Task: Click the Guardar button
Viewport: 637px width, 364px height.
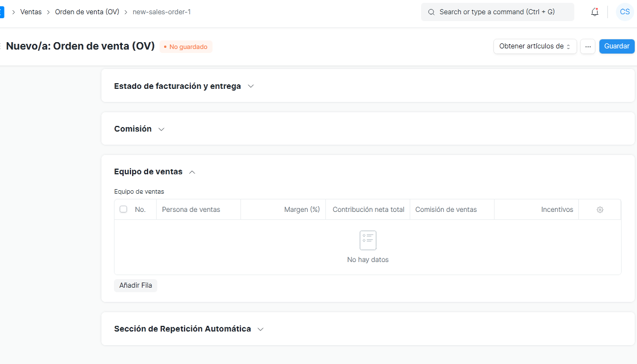Action: point(616,47)
